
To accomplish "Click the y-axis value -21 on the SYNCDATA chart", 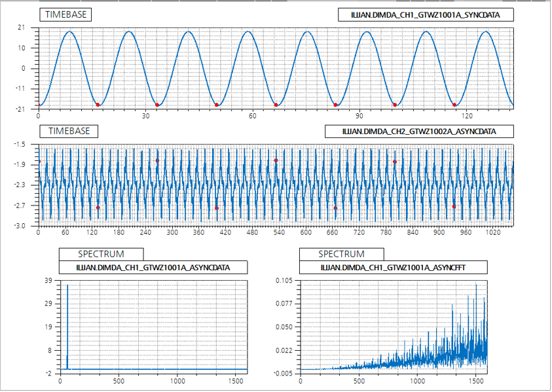I will (x=20, y=109).
